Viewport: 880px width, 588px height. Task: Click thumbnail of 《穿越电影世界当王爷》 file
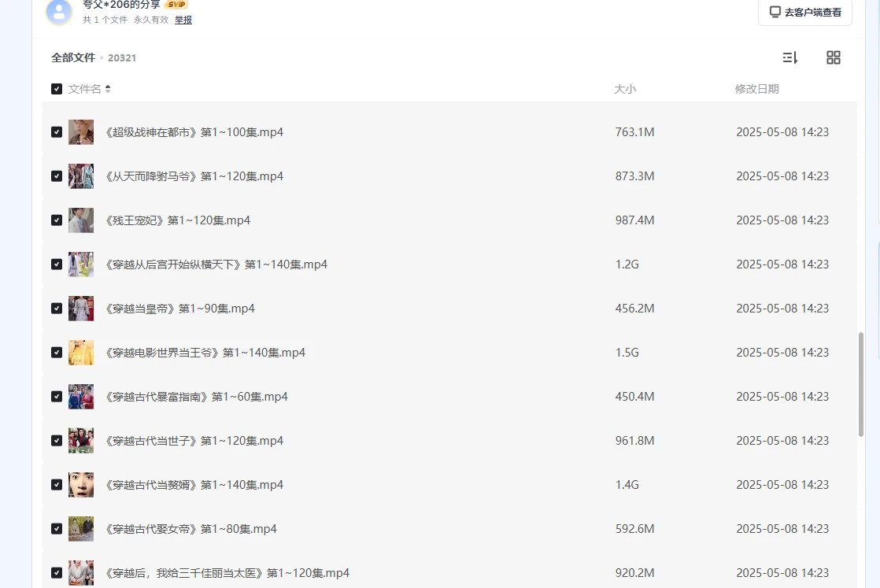point(81,353)
